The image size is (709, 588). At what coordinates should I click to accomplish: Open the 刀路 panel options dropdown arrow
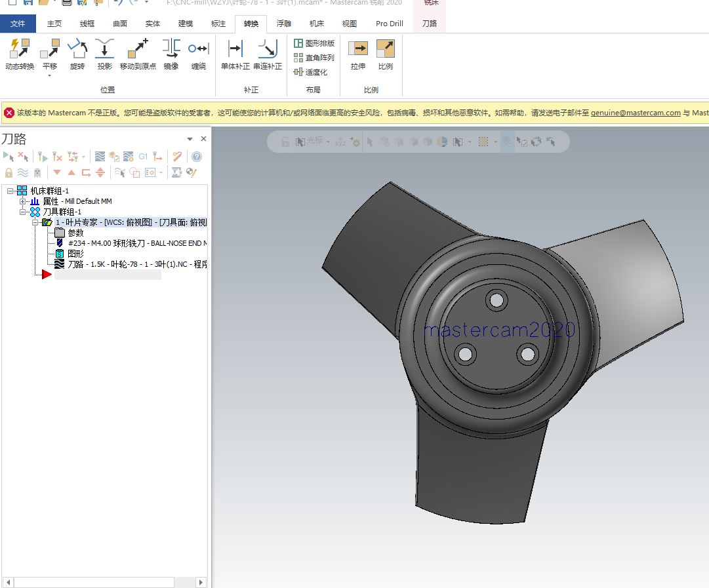(x=190, y=139)
